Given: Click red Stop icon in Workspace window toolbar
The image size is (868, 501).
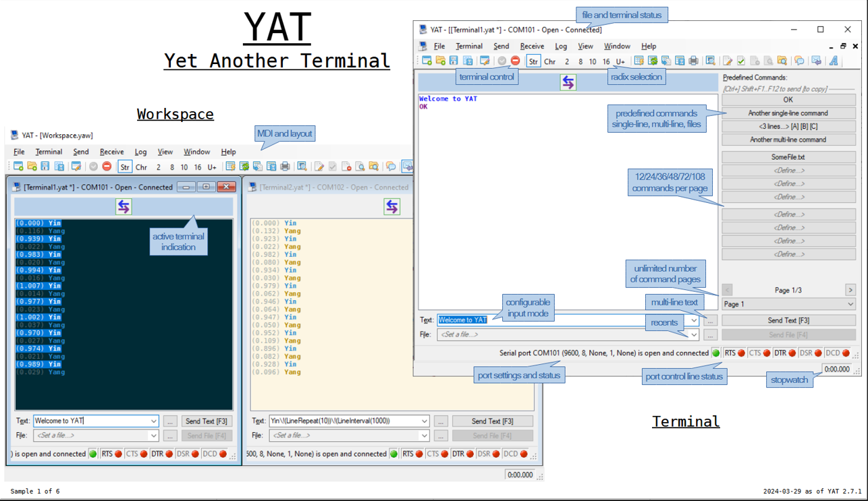Looking at the screenshot, I should [107, 167].
